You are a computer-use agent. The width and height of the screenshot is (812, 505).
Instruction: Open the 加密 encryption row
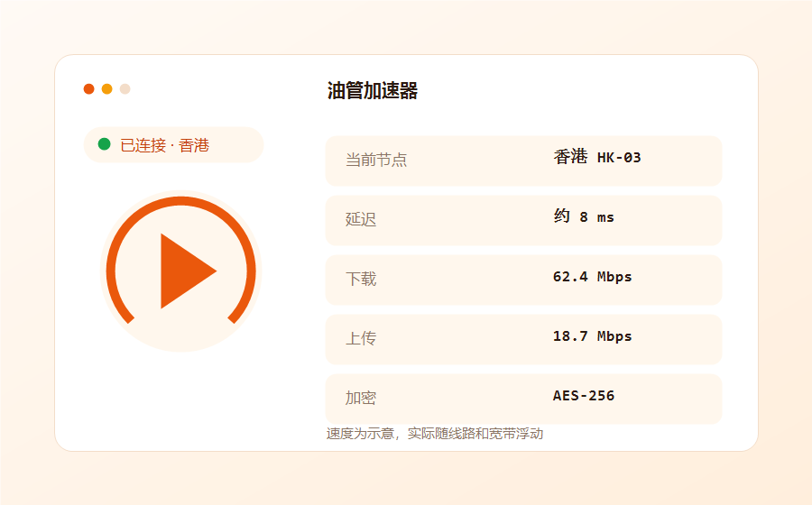[x=523, y=399]
